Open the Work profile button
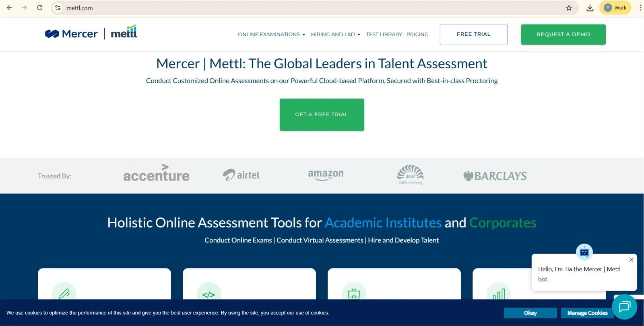Image resolution: width=644 pixels, height=326 pixels. 615,8
